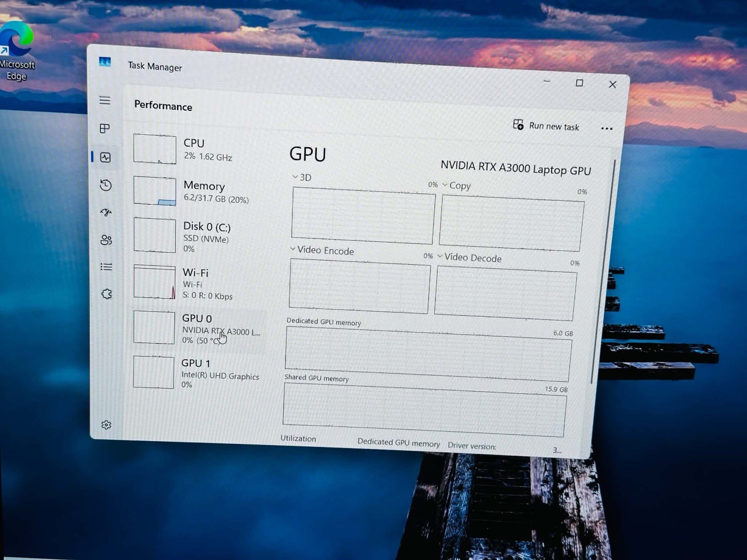
Task: Select Memory in the performance list
Action: (199, 192)
